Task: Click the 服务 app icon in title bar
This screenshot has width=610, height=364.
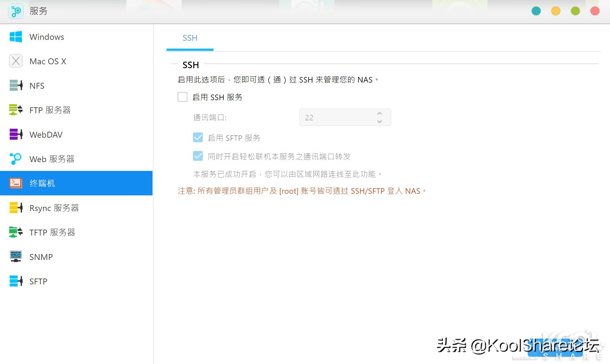Action: point(16,11)
